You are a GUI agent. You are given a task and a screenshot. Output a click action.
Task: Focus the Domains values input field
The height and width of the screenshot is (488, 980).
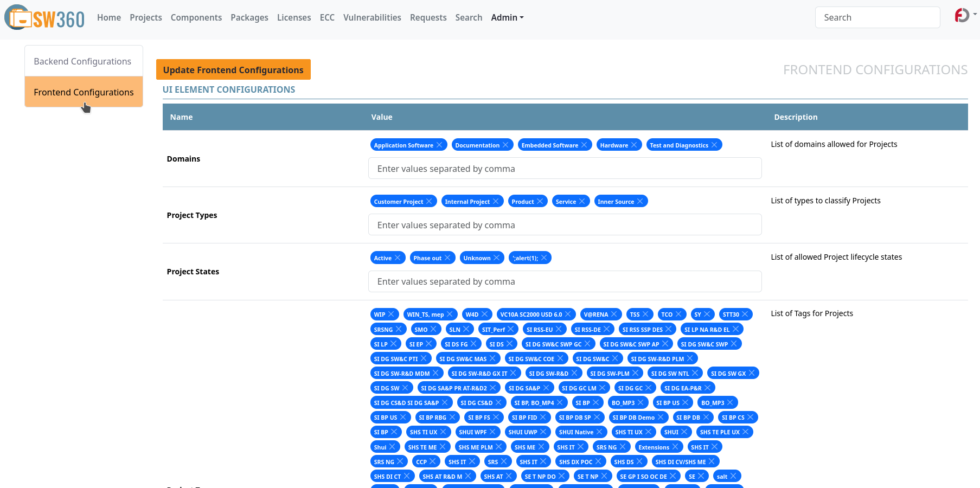(x=565, y=169)
